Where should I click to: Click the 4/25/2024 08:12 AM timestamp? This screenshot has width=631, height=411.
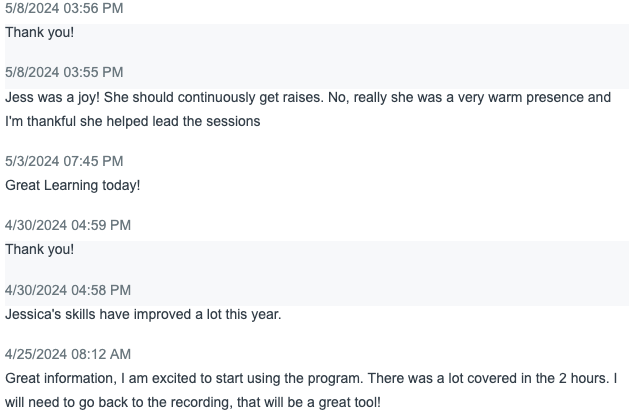[68, 354]
